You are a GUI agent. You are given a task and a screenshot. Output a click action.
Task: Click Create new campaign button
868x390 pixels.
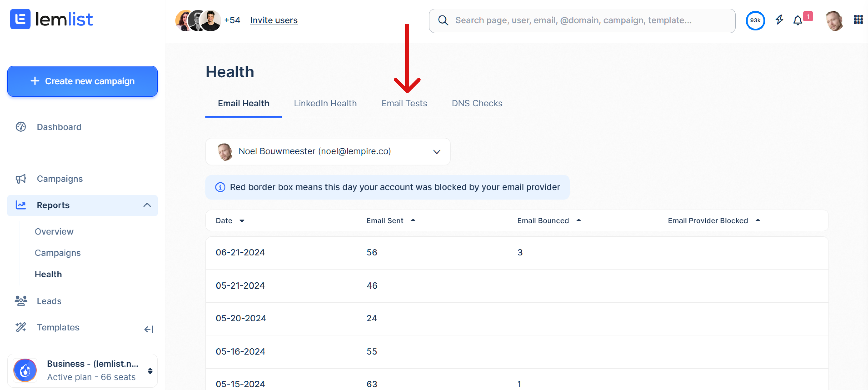[x=82, y=81]
